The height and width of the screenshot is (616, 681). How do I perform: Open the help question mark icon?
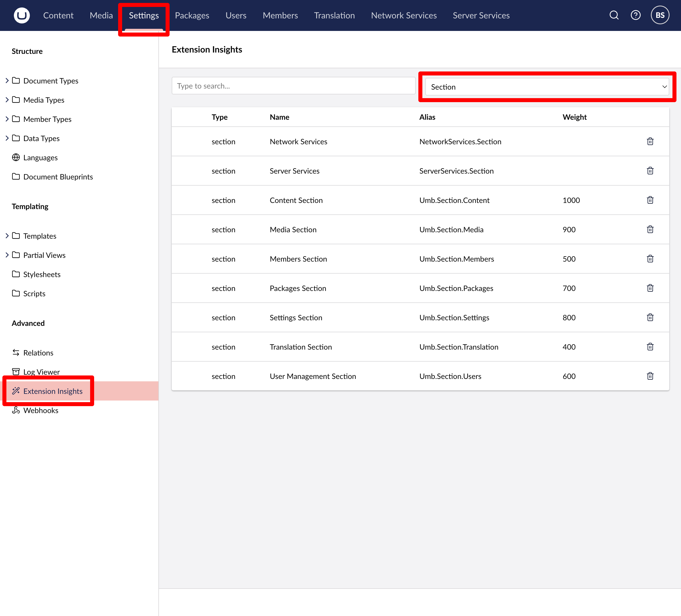(635, 15)
